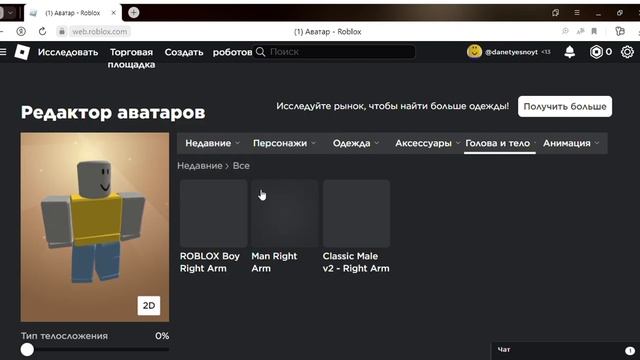Open the Чат panel

tap(565, 350)
